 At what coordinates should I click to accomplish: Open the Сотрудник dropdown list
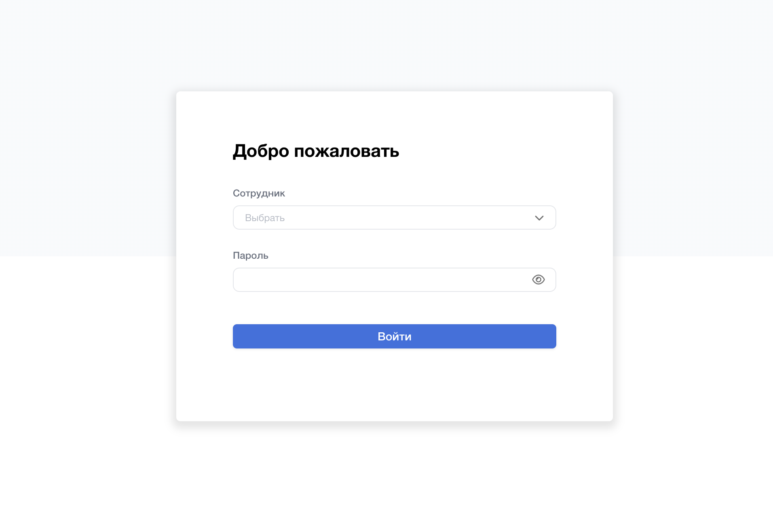pos(394,218)
